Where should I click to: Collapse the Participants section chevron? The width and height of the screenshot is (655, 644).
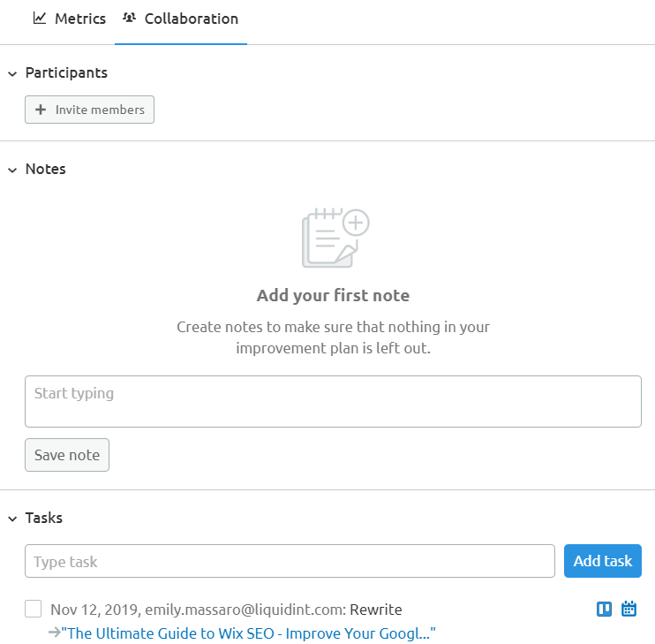[12, 74]
